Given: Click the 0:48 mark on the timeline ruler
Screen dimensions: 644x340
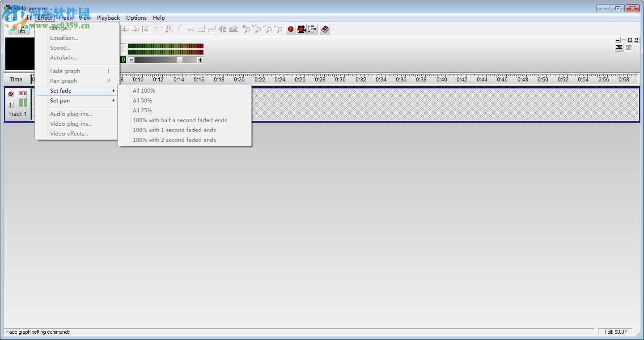Looking at the screenshot, I should coord(522,80).
